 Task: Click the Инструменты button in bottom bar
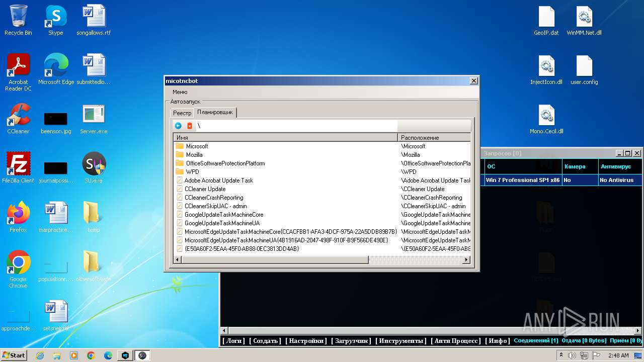tap(401, 341)
